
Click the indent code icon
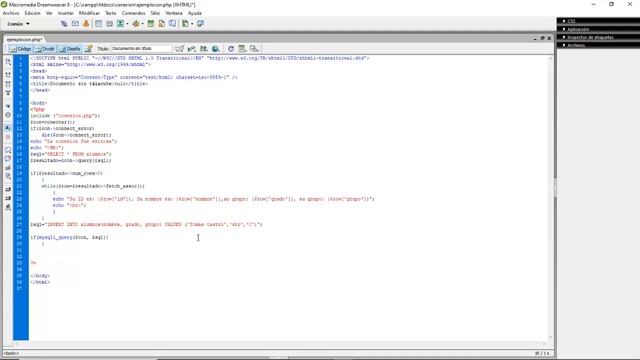(x=8, y=189)
